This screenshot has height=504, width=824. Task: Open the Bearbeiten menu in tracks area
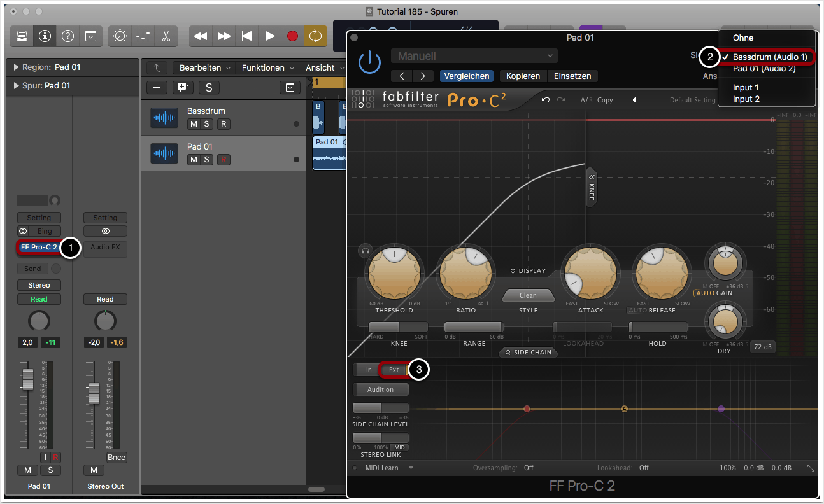(x=204, y=67)
